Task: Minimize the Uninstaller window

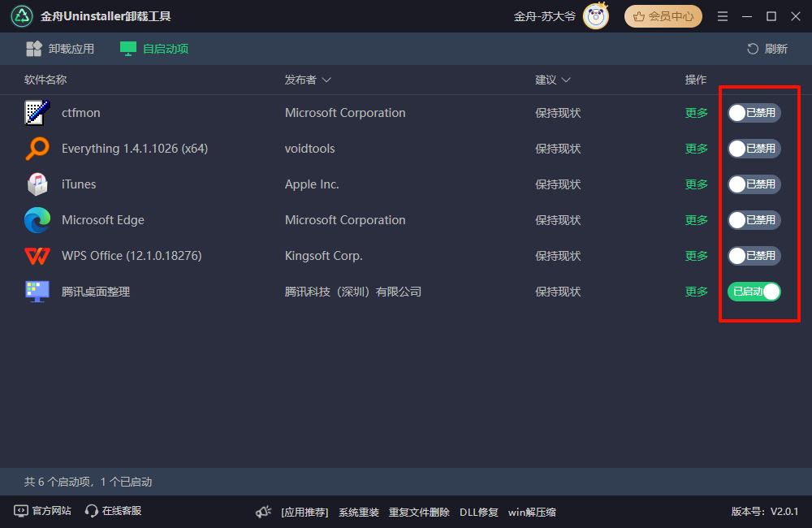Action: [x=747, y=16]
